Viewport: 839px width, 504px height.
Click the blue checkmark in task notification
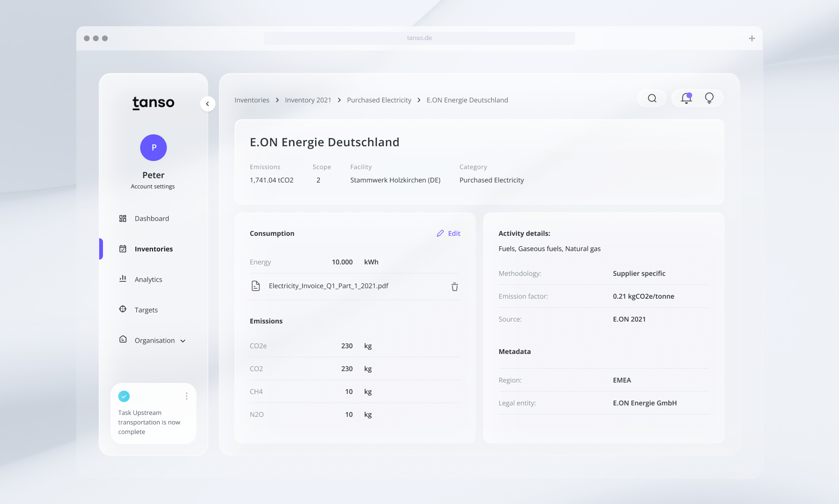tap(124, 396)
